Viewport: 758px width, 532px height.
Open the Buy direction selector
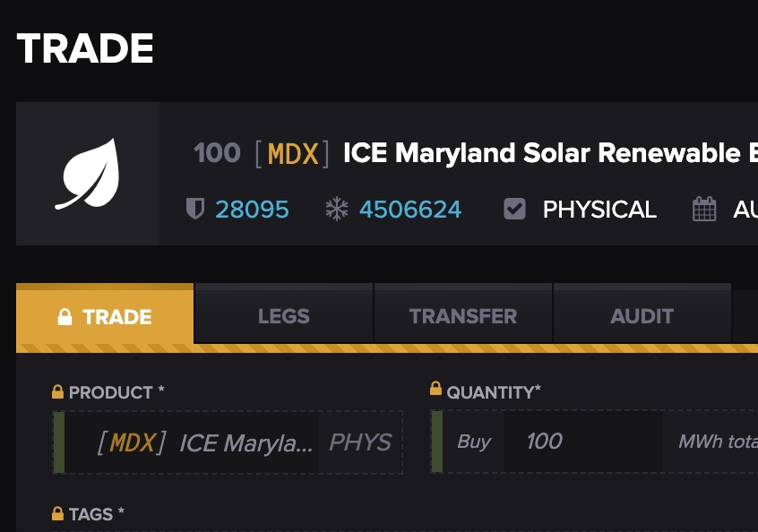click(x=474, y=442)
